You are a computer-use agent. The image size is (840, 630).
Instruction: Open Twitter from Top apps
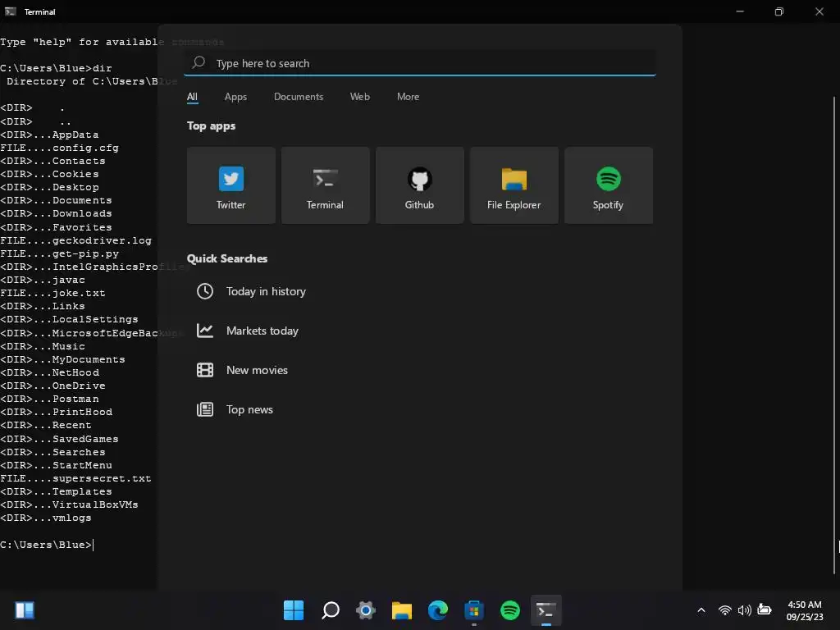coord(231,185)
